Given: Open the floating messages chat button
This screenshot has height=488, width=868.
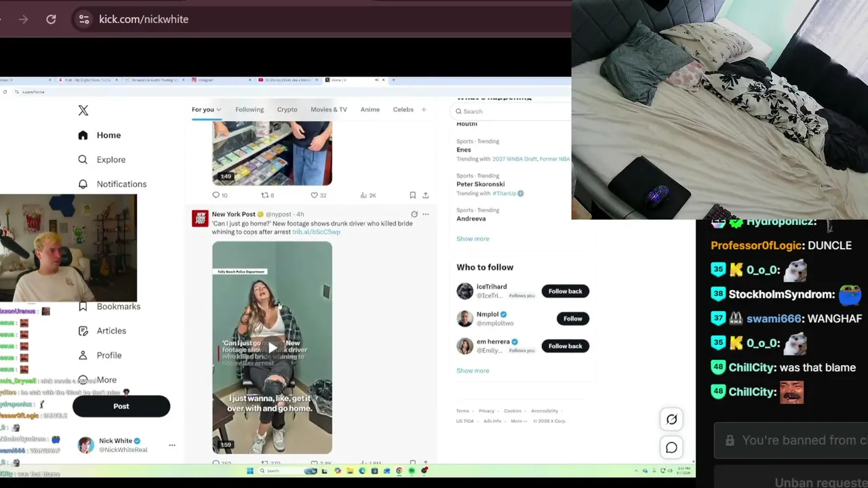Looking at the screenshot, I should pos(671,447).
